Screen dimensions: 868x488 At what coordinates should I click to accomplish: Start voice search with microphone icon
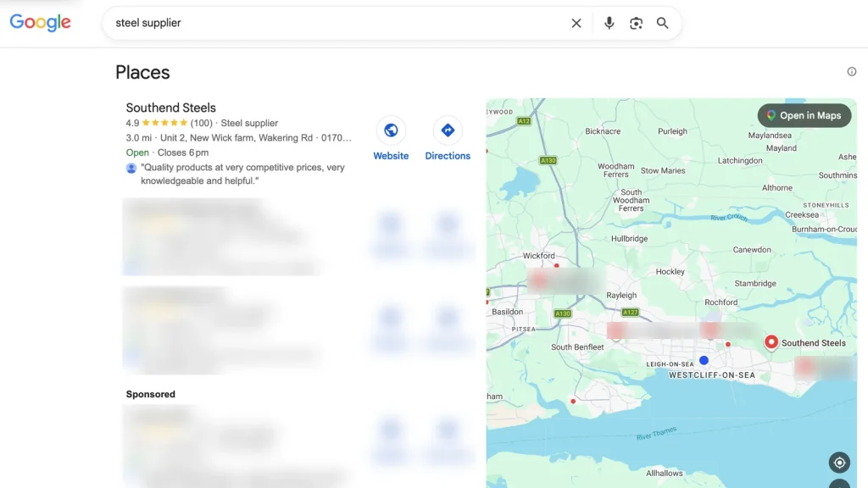click(609, 23)
